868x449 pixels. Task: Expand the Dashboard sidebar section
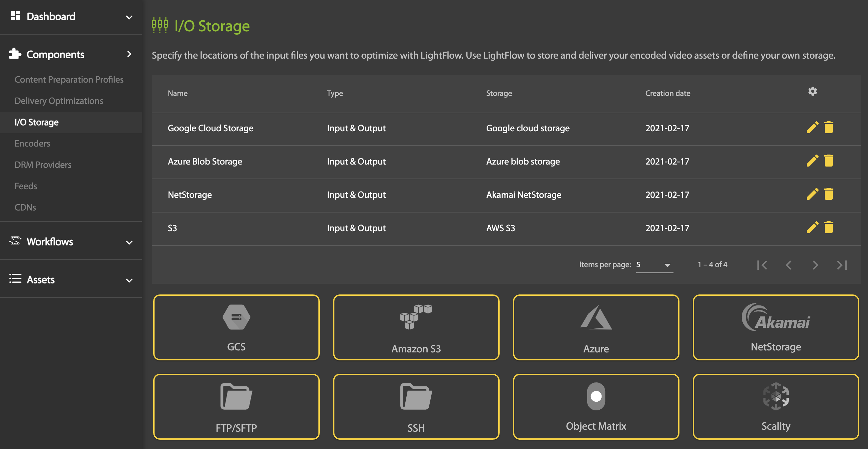click(x=71, y=17)
